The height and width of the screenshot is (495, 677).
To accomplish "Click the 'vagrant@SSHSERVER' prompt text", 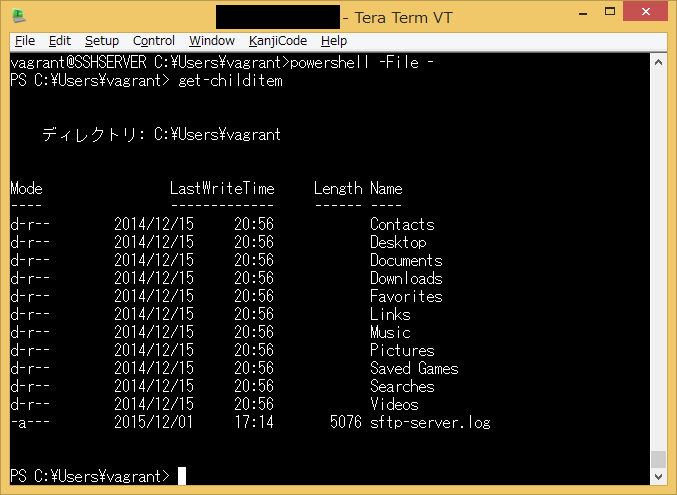I will click(x=79, y=63).
